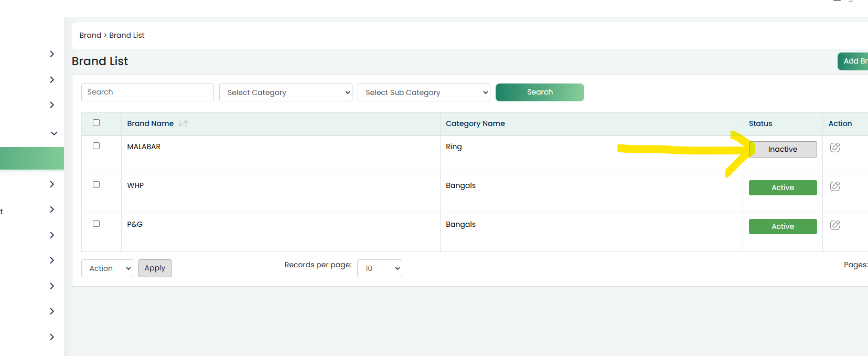Click the Pages label
This screenshot has width=868, height=356.
point(855,265)
